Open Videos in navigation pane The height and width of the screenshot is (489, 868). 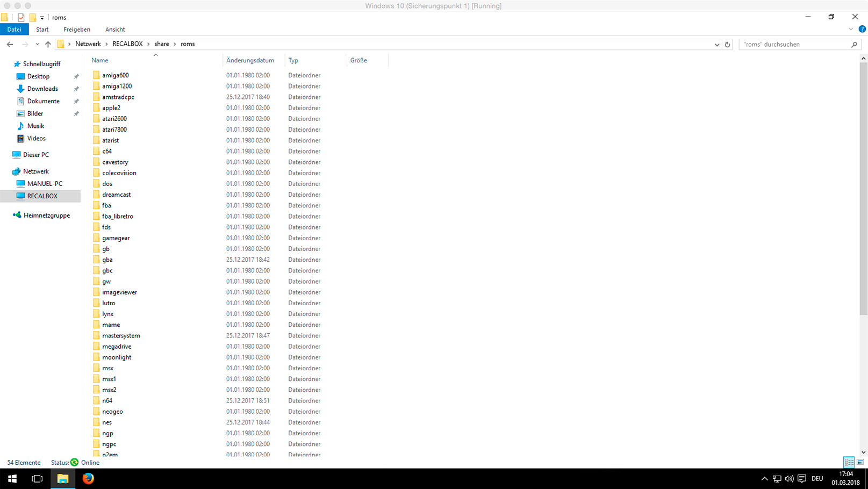pos(36,138)
